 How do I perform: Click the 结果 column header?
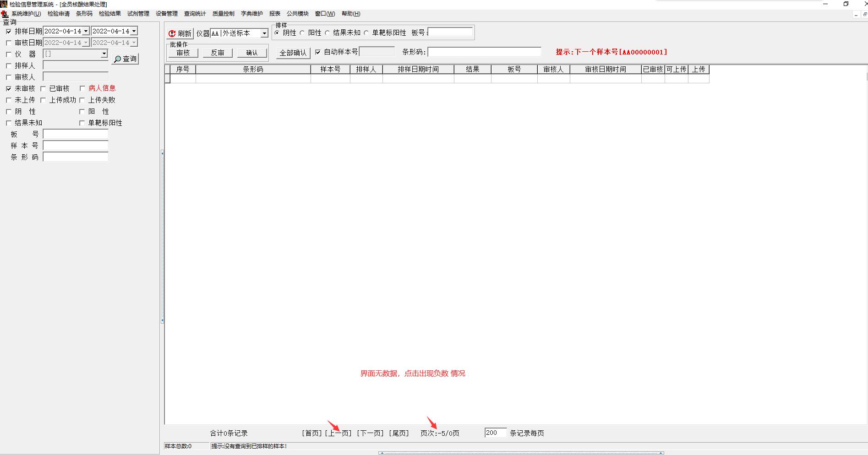tap(473, 70)
